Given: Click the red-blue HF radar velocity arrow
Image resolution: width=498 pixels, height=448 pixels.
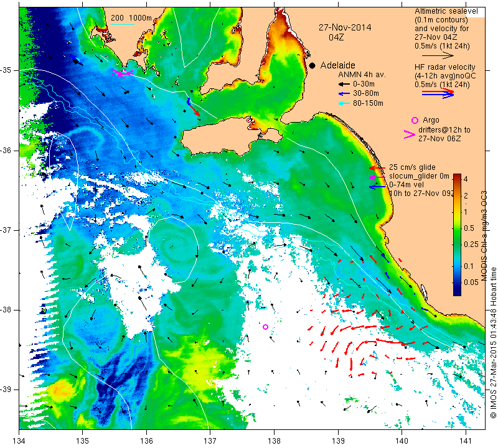Looking at the screenshot, I should click(438, 93).
